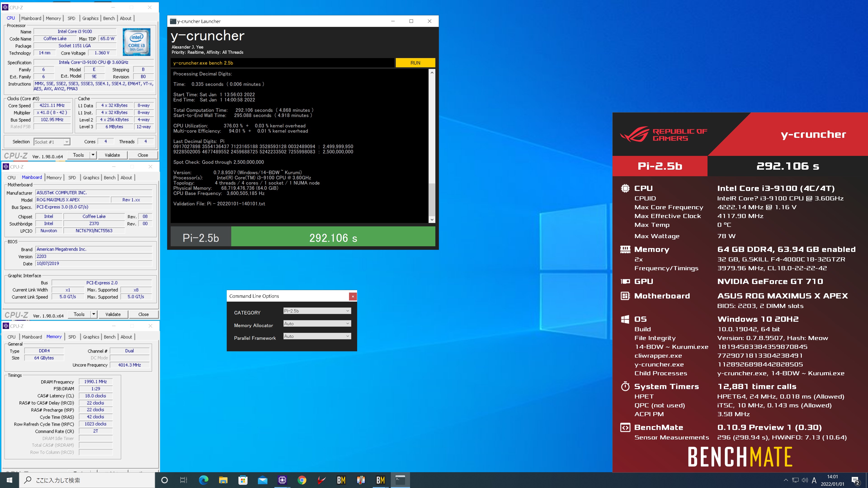The height and width of the screenshot is (488, 868).
Task: Switch to the CPU tab in the Memory CPU-Z window
Action: click(x=12, y=337)
